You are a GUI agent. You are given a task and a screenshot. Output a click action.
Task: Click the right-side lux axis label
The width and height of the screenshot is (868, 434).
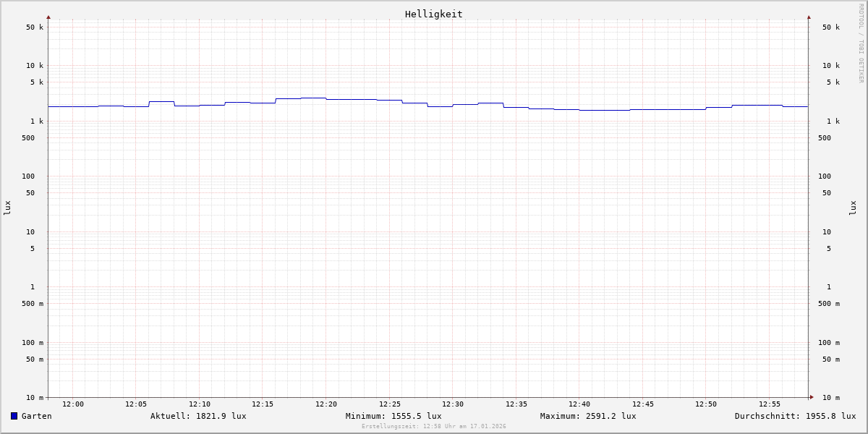coord(854,208)
